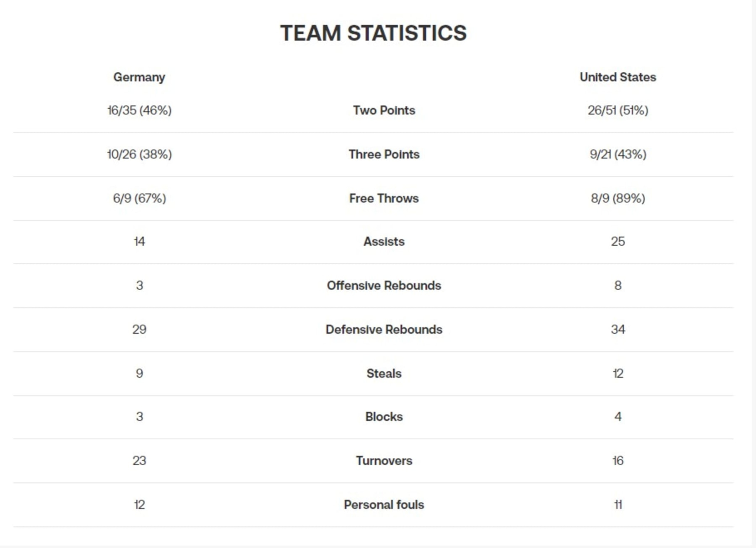756x548 pixels.
Task: Select the United States column header
Action: click(x=618, y=77)
